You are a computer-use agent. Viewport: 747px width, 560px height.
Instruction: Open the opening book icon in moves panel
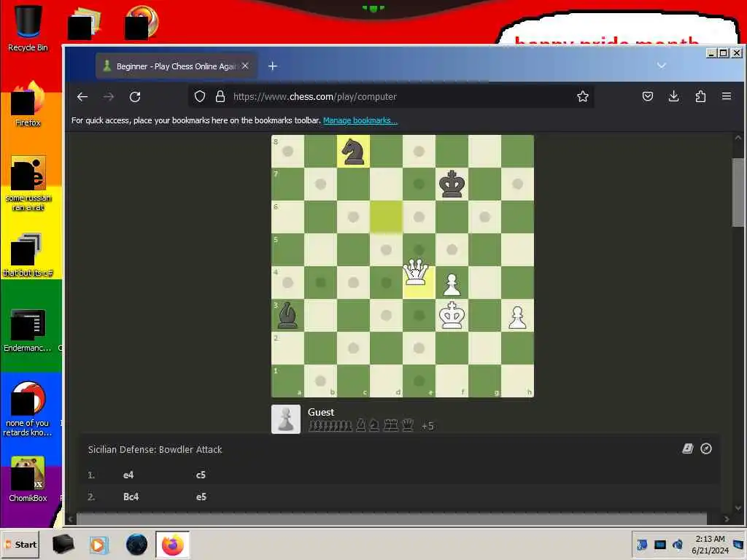click(x=687, y=448)
